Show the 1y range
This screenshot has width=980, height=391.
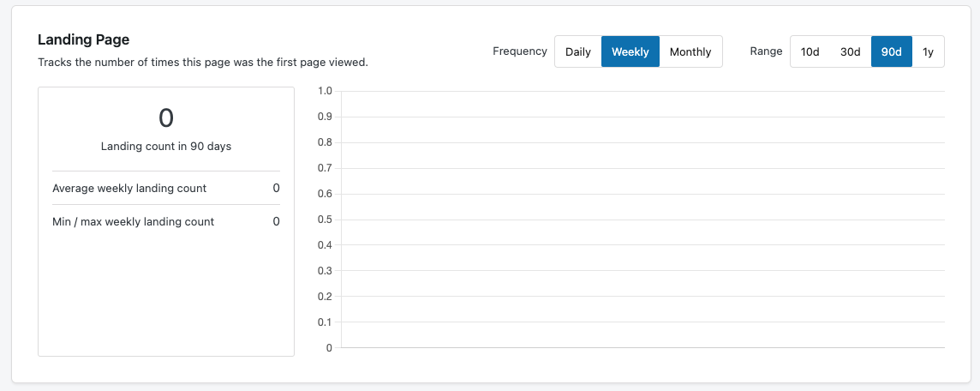coord(928,51)
